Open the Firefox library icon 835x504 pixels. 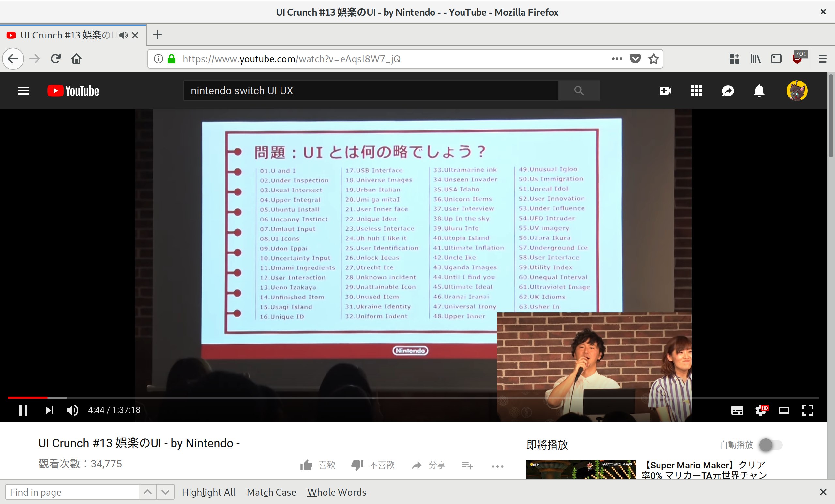755,59
